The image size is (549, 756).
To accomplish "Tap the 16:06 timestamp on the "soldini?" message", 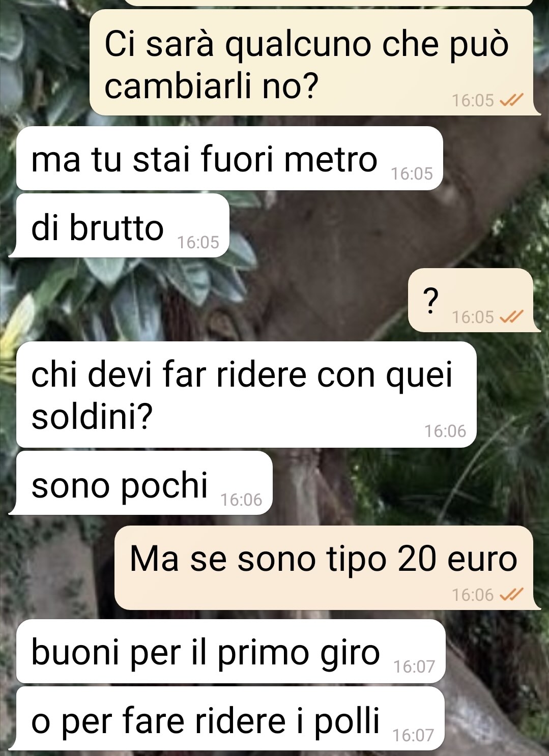I will [445, 431].
